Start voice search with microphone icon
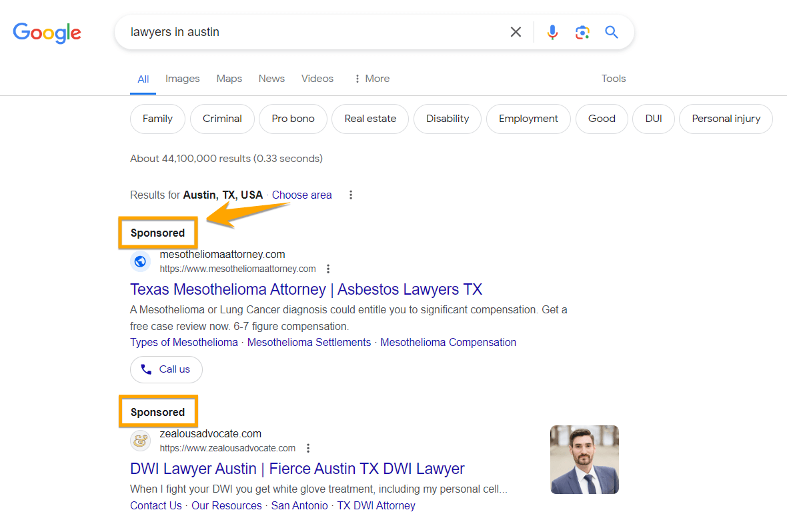787x532 pixels. click(x=552, y=32)
